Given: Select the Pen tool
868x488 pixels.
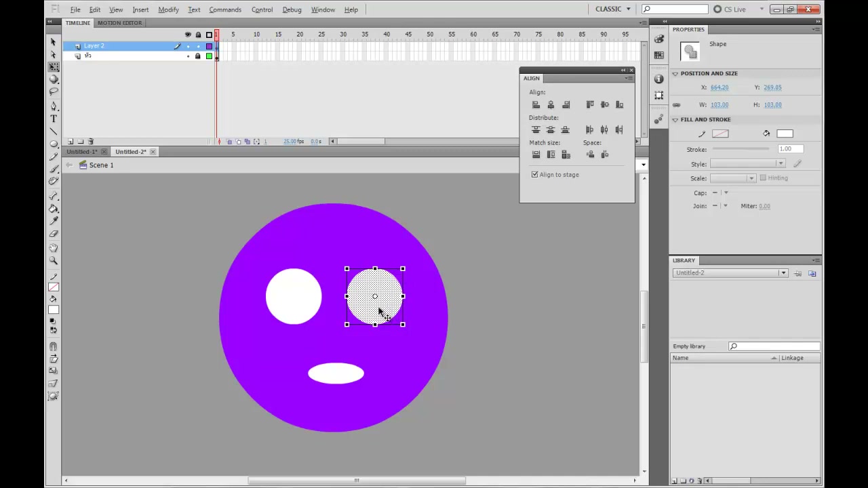Looking at the screenshot, I should [x=54, y=106].
